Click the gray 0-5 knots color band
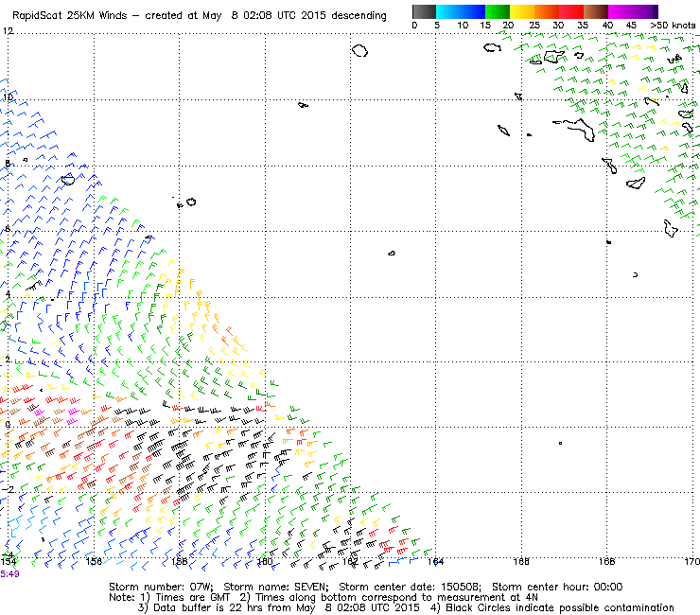 click(x=424, y=11)
